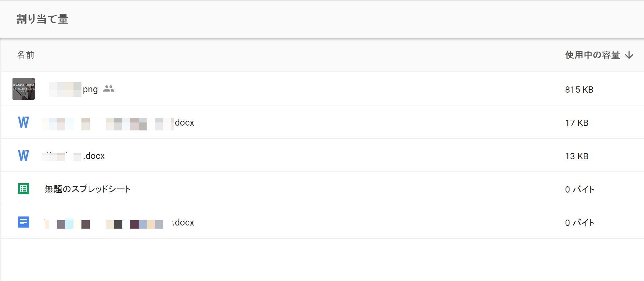Click the 割り当て量 heading
Screen dimensions: 644x281
(x=42, y=19)
